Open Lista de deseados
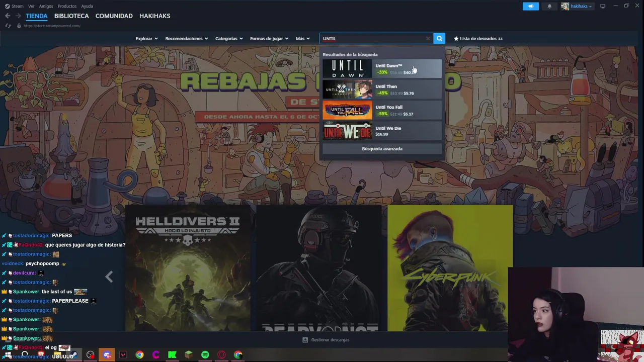Screen dimensions: 644x362 (x=478, y=38)
